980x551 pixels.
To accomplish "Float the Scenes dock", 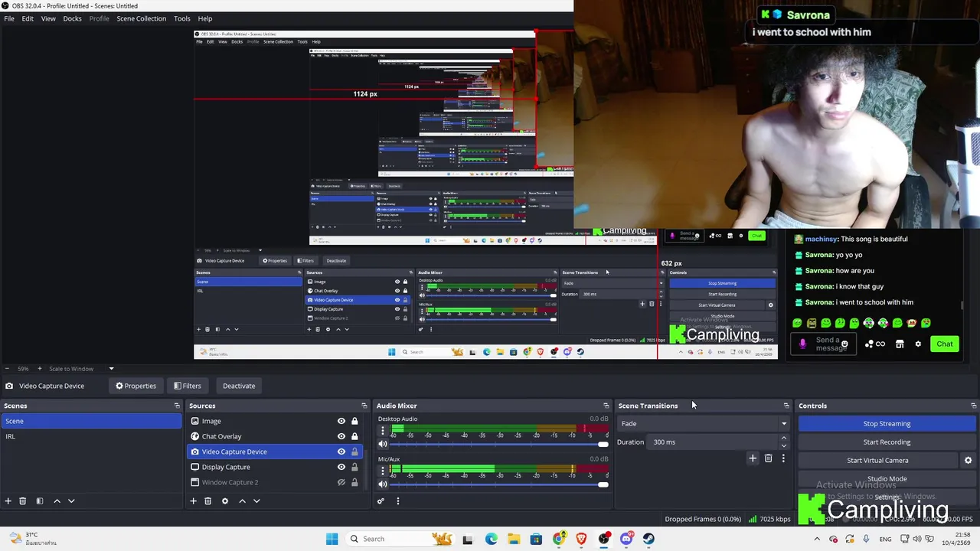I will coord(177,406).
